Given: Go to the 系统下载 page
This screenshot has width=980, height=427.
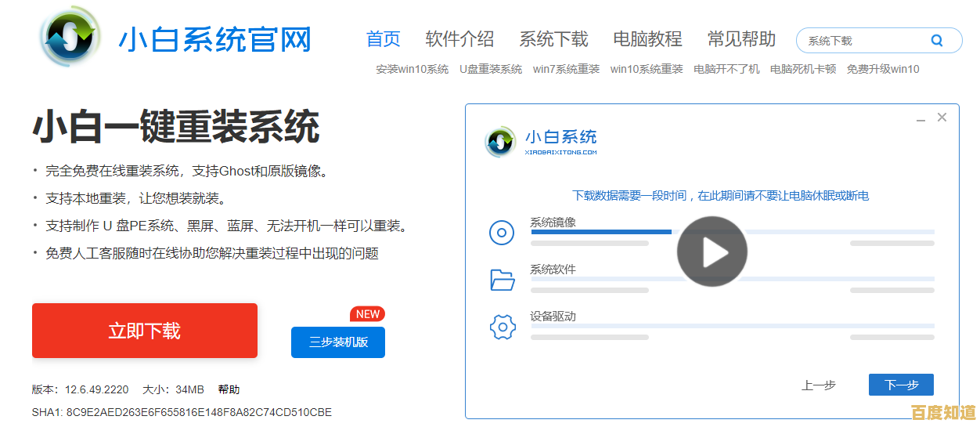Looking at the screenshot, I should pos(553,39).
